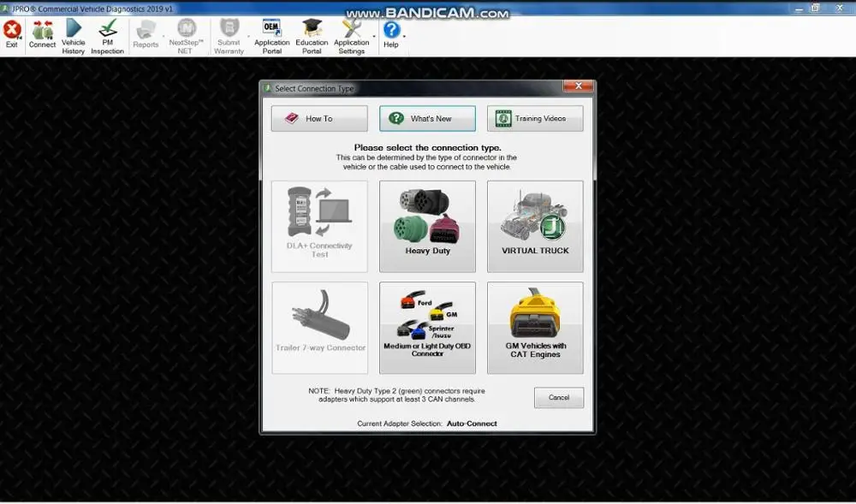Screen dimensions: 856x504
Task: Click the Exit toolbar icon
Action: (x=12, y=35)
